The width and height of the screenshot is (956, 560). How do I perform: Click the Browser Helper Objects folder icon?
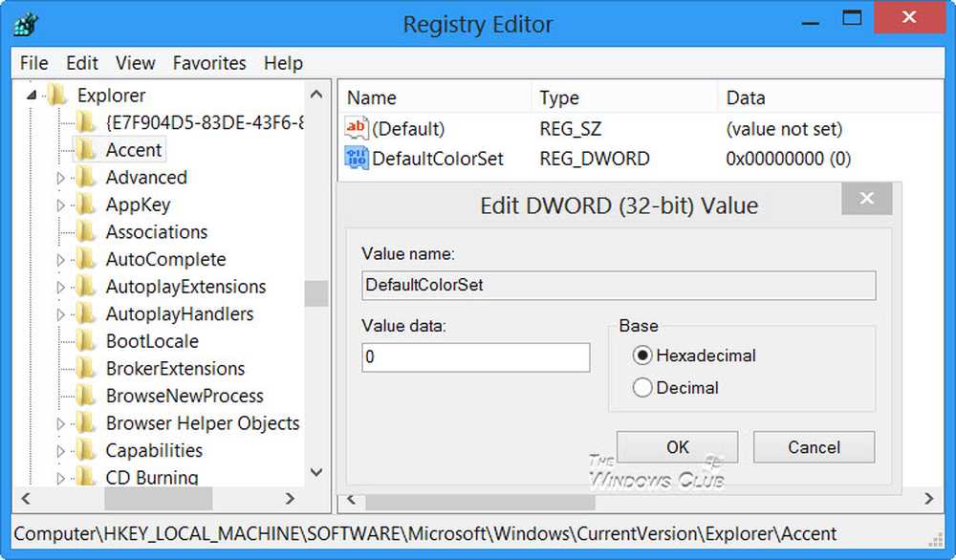coord(86,423)
